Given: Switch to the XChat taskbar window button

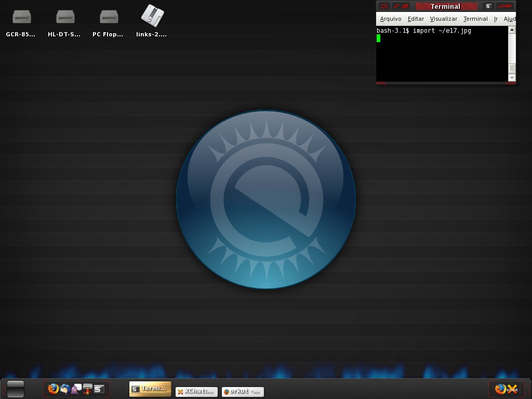Looking at the screenshot, I should [x=196, y=392].
